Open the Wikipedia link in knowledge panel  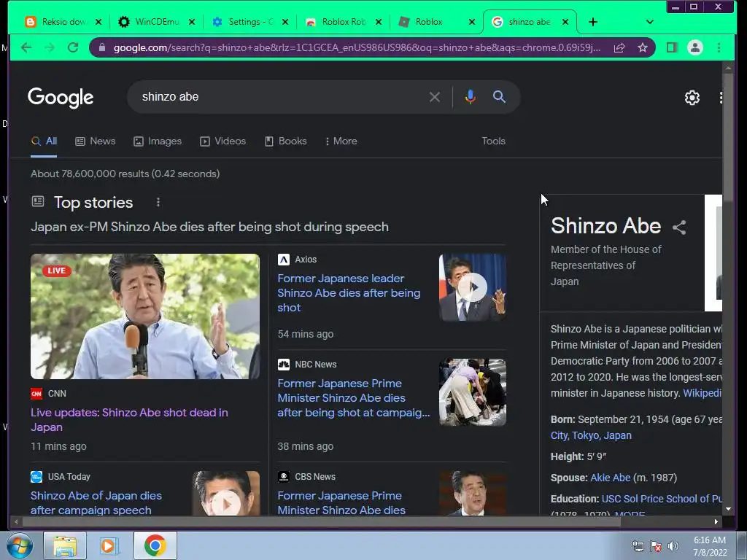[703, 393]
